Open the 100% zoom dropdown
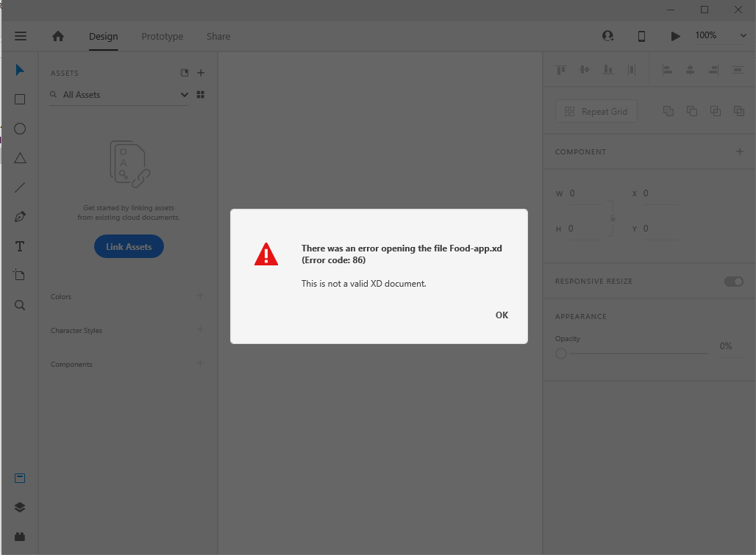 point(720,35)
